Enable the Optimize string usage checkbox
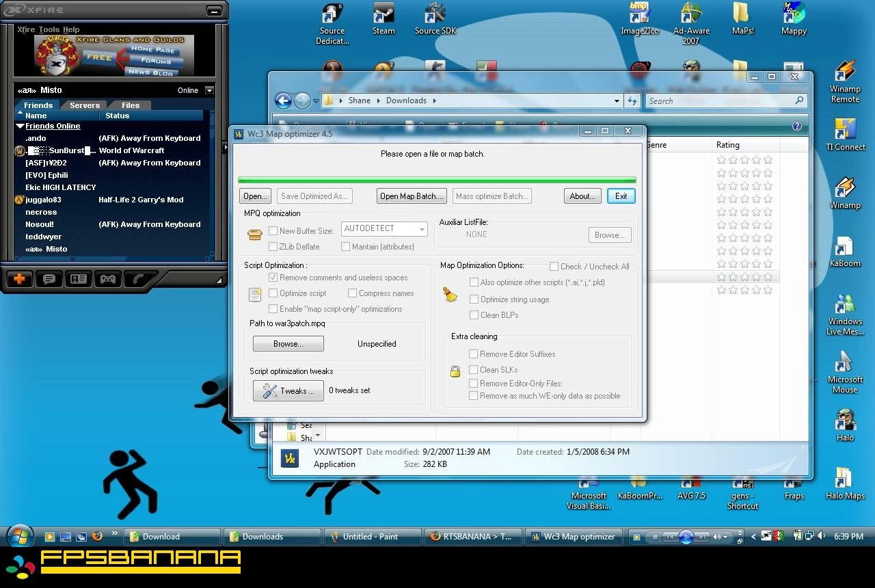Image resolution: width=875 pixels, height=588 pixels. pos(474,299)
